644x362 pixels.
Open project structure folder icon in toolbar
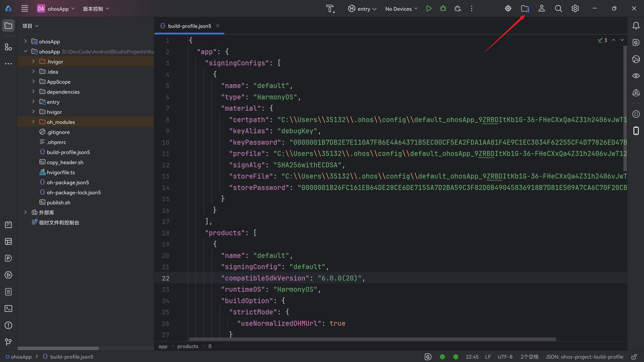click(x=525, y=9)
